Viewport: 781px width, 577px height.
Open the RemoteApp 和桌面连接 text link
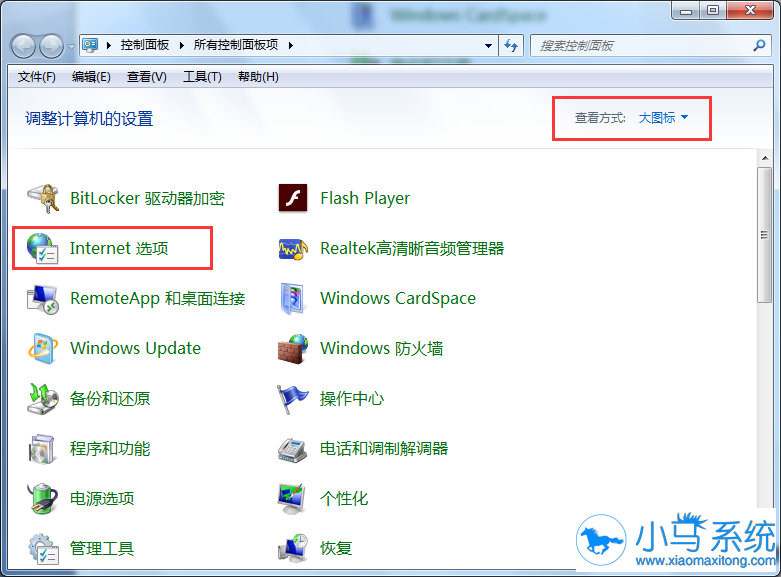(x=158, y=298)
